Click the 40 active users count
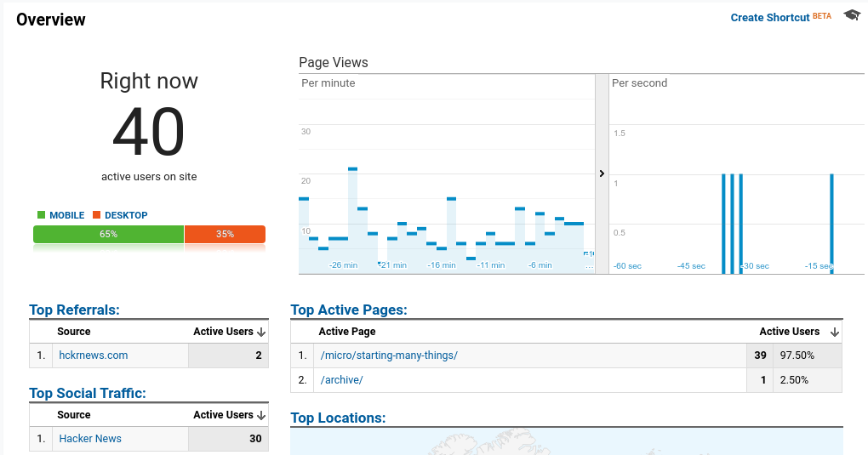 148,133
